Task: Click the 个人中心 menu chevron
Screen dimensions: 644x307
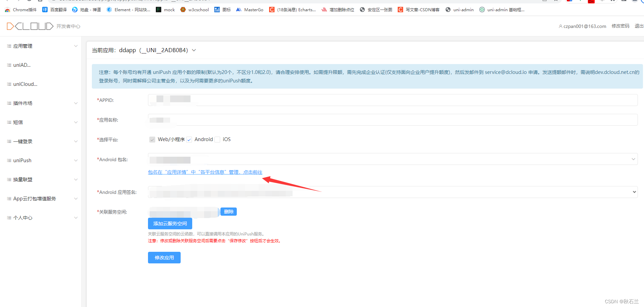Action: tap(76, 218)
